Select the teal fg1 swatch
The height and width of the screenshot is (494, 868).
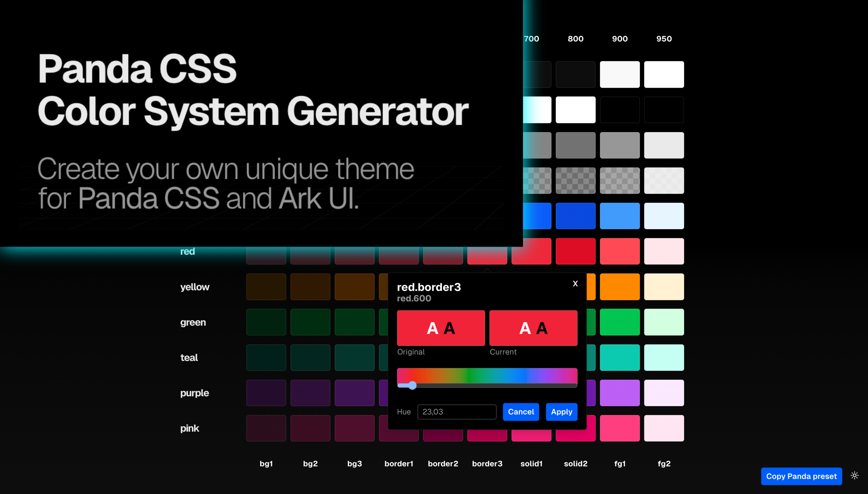(620, 357)
